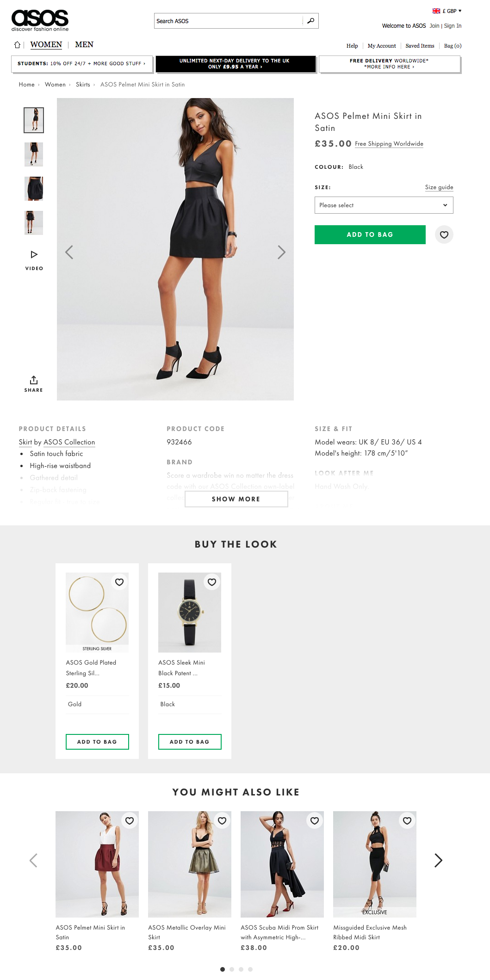Save the skirt with the heart button

[x=444, y=234]
